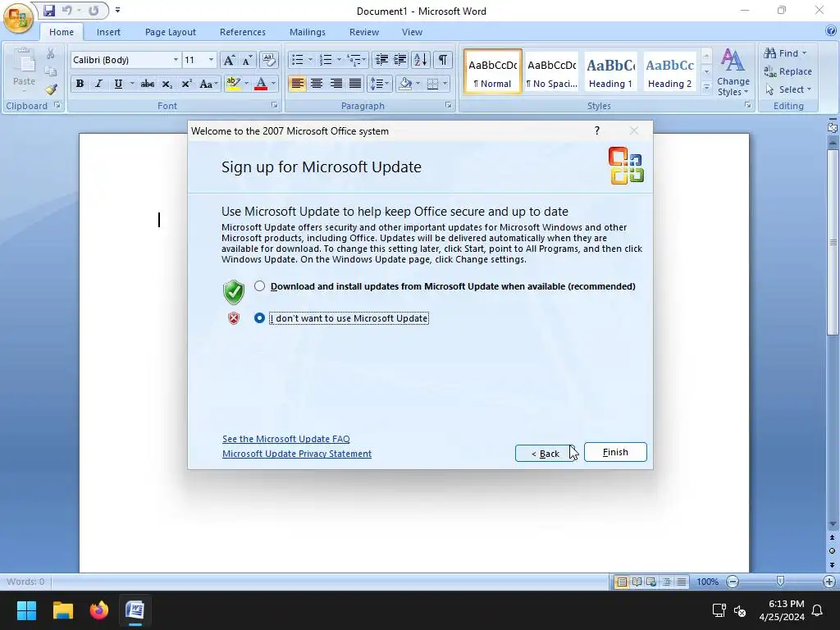Click the Bullets list icon
The image size is (840, 630).
(297, 60)
